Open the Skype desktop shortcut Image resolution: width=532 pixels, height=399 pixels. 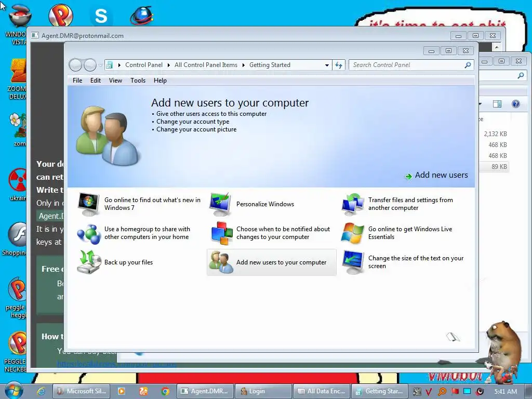[101, 16]
